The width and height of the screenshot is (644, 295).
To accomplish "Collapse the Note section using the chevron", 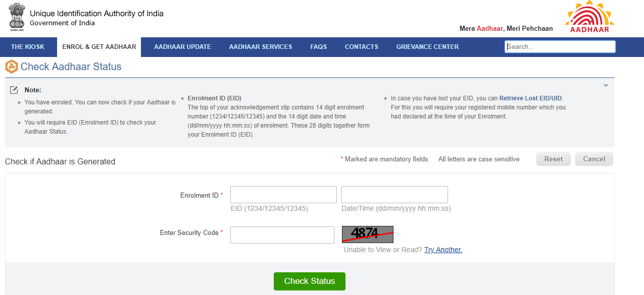I will pos(605,85).
